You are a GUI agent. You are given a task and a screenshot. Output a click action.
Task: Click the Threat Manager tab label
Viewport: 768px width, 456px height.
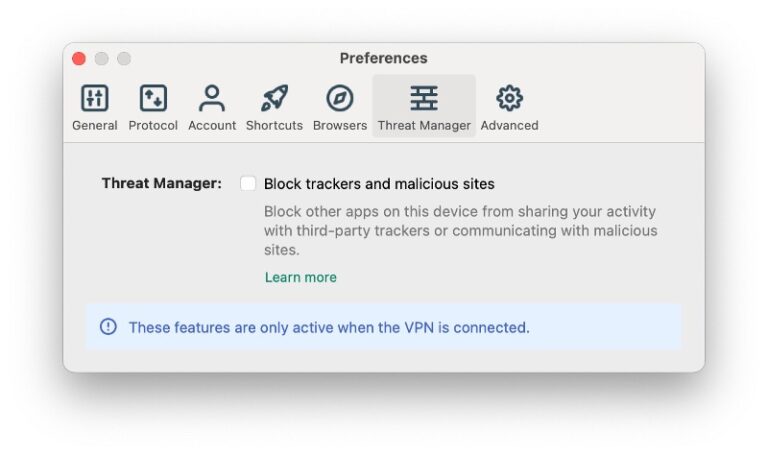point(424,126)
